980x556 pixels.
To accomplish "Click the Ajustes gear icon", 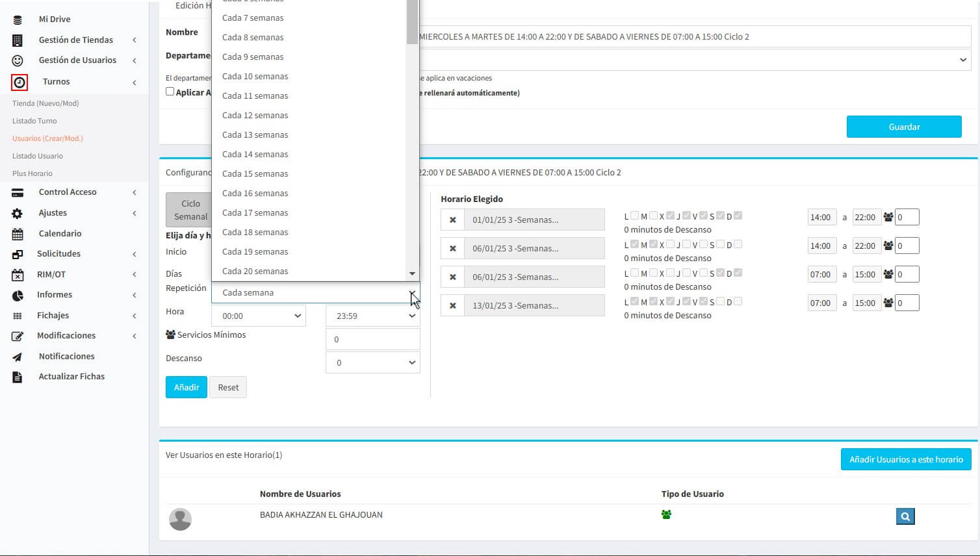I will pyautogui.click(x=18, y=213).
